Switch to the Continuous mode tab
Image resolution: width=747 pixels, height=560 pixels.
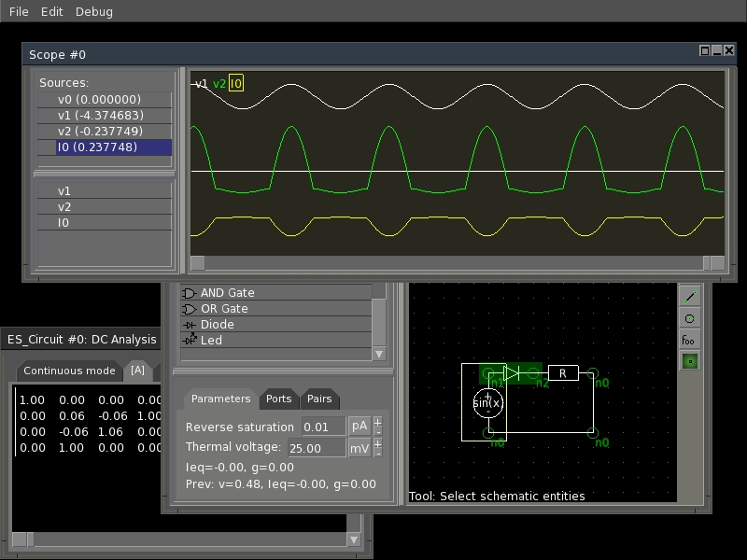pyautogui.click(x=70, y=371)
